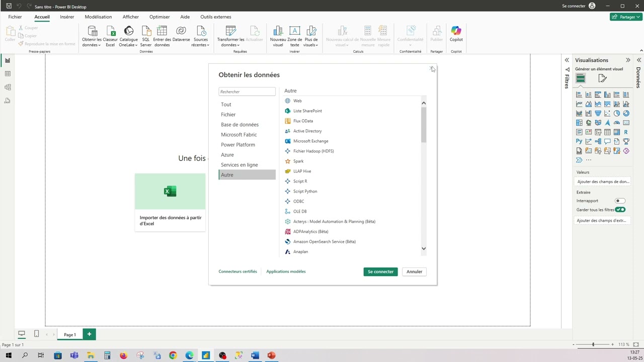Select the R script visual
Viewport: 644px width, 362px height.
click(626, 132)
